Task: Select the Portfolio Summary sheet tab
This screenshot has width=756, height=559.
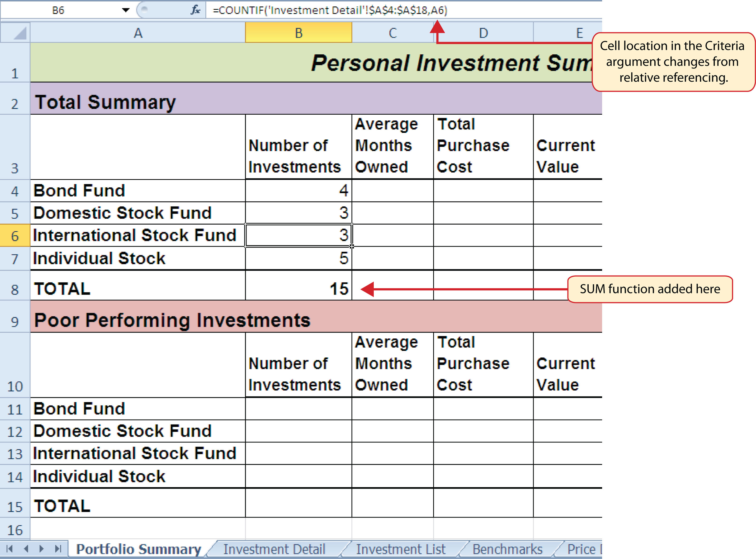Action: pos(138,549)
